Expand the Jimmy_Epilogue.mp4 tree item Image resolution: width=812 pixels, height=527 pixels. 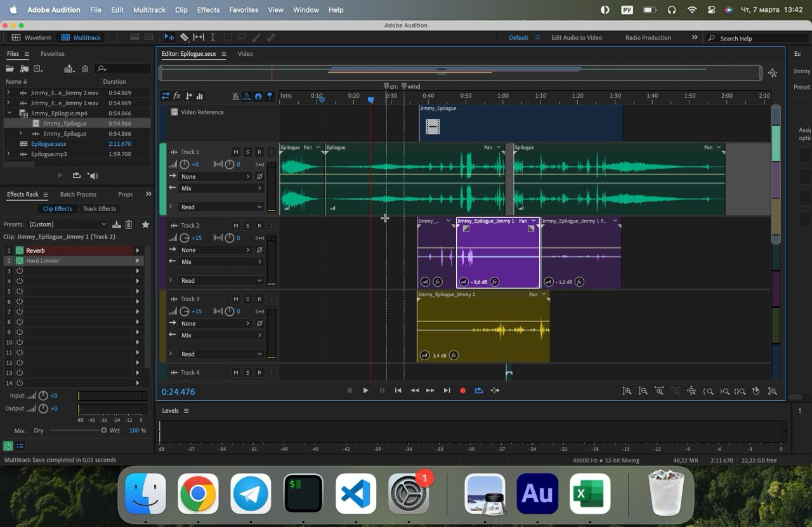tap(9, 114)
